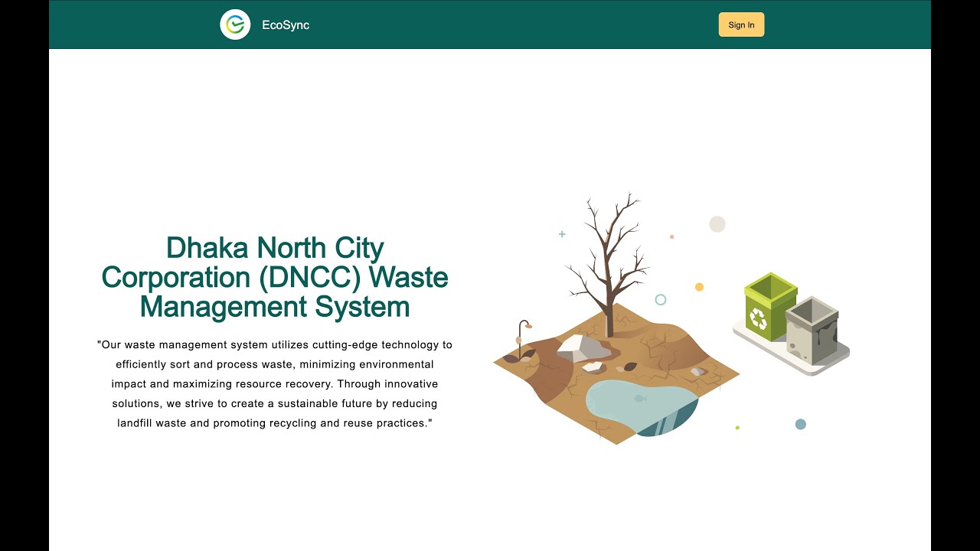The width and height of the screenshot is (980, 551).
Task: Open the EcoSync brand name link
Action: [286, 24]
